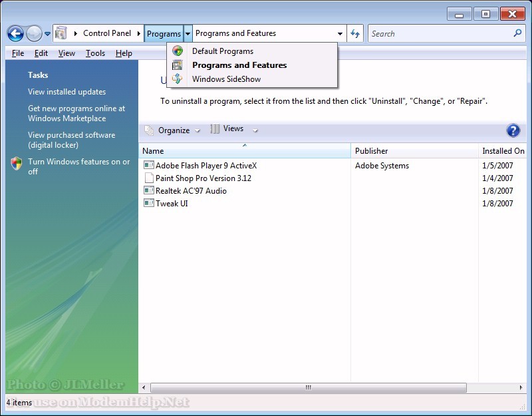
Task: Open View installed updates
Action: [67, 92]
